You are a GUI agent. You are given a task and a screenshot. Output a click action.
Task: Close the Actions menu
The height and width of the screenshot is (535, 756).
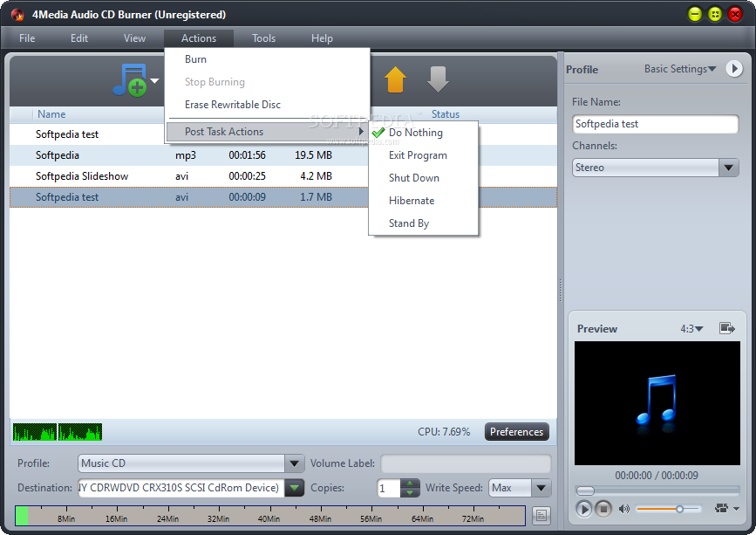199,38
